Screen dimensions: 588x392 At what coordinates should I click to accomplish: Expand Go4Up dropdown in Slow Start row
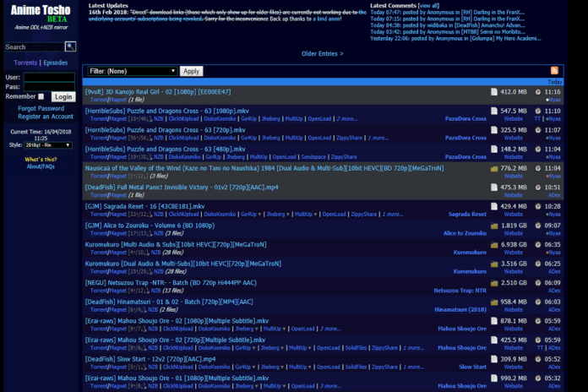pyautogui.click(x=254, y=367)
